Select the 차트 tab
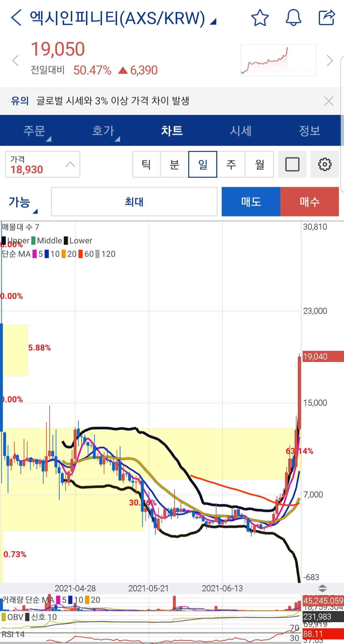The height and width of the screenshot is (644, 344). (172, 131)
